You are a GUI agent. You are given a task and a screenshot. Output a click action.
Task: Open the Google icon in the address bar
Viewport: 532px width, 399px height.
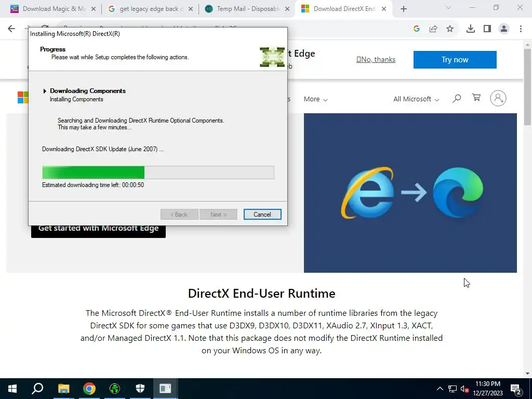pos(417,29)
